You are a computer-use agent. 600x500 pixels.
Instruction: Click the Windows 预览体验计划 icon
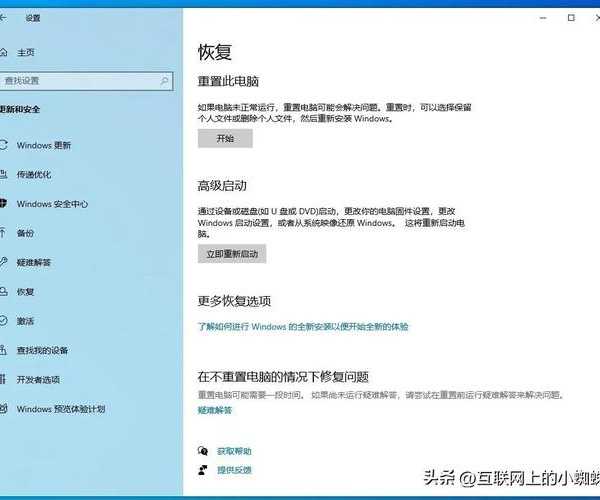pos(3,409)
